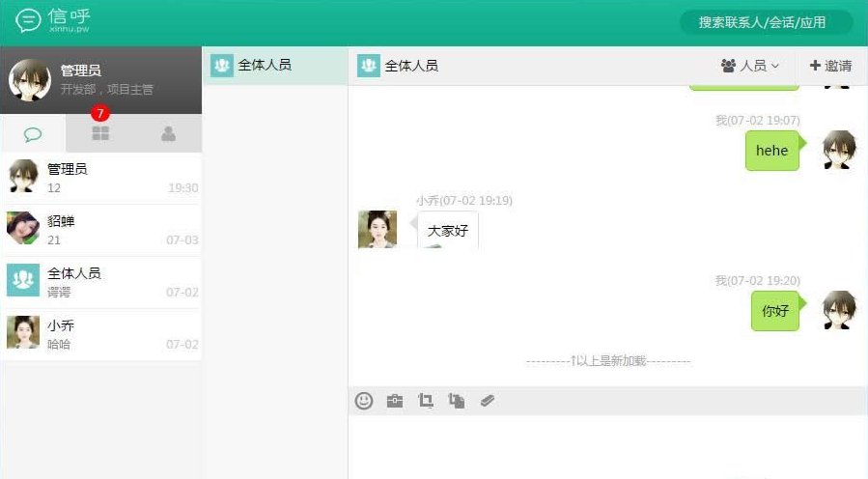Click the 开发部，项目主管 subtitle text
Viewport: 868px width, 479px height.
pyautogui.click(x=106, y=89)
